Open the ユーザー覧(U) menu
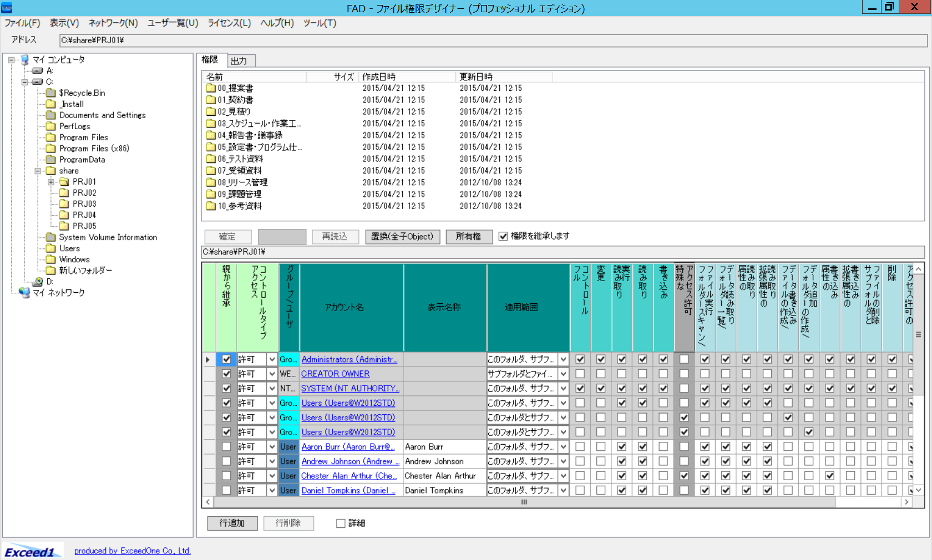The height and width of the screenshot is (560, 932). (173, 23)
